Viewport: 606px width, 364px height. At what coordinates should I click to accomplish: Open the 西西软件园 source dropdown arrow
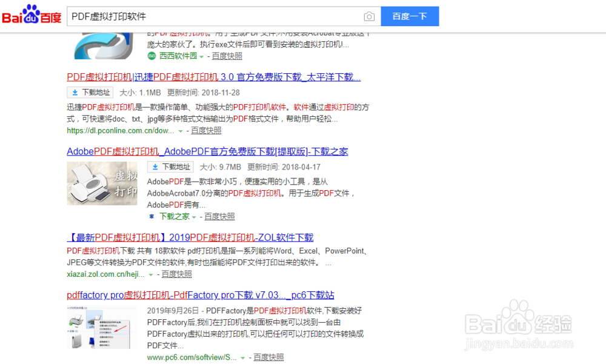201,56
